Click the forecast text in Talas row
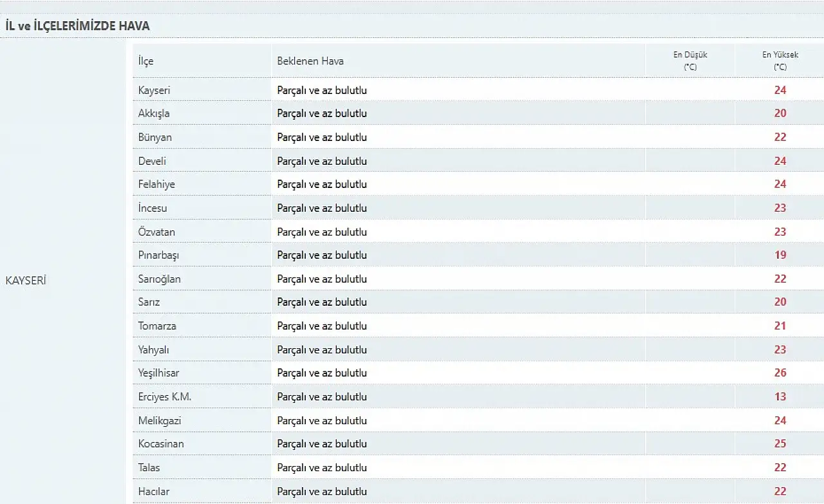The height and width of the screenshot is (504, 824). [x=322, y=467]
